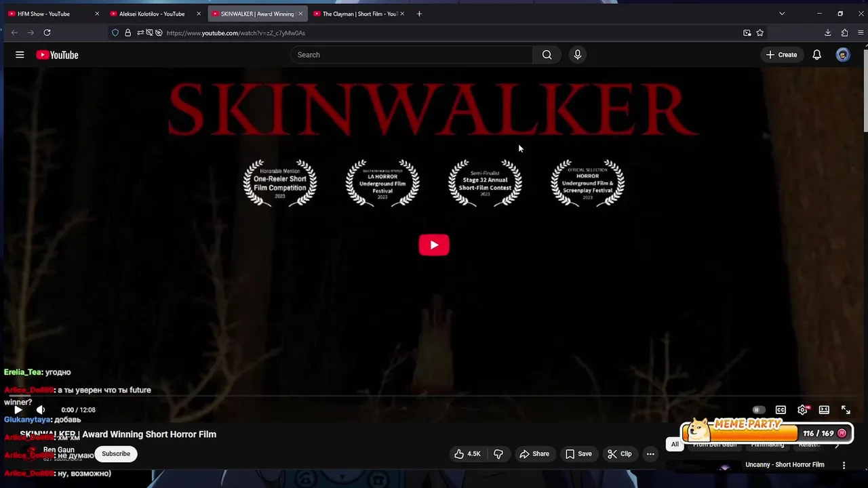The image size is (868, 488).
Task: Open the tracking protection shield icon
Action: (x=115, y=33)
